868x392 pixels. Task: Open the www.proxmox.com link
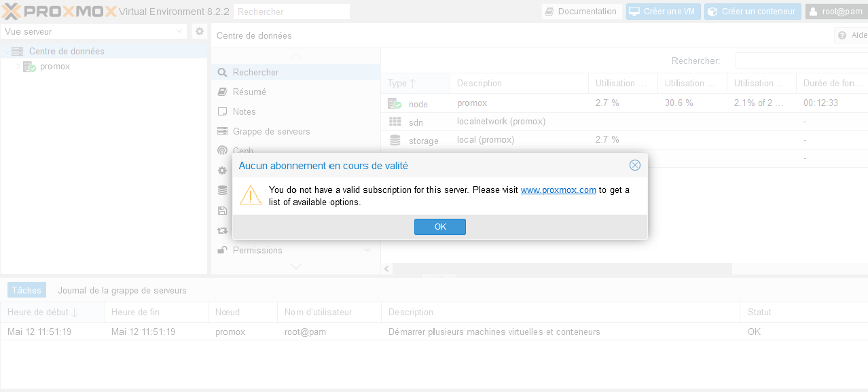[558, 190]
